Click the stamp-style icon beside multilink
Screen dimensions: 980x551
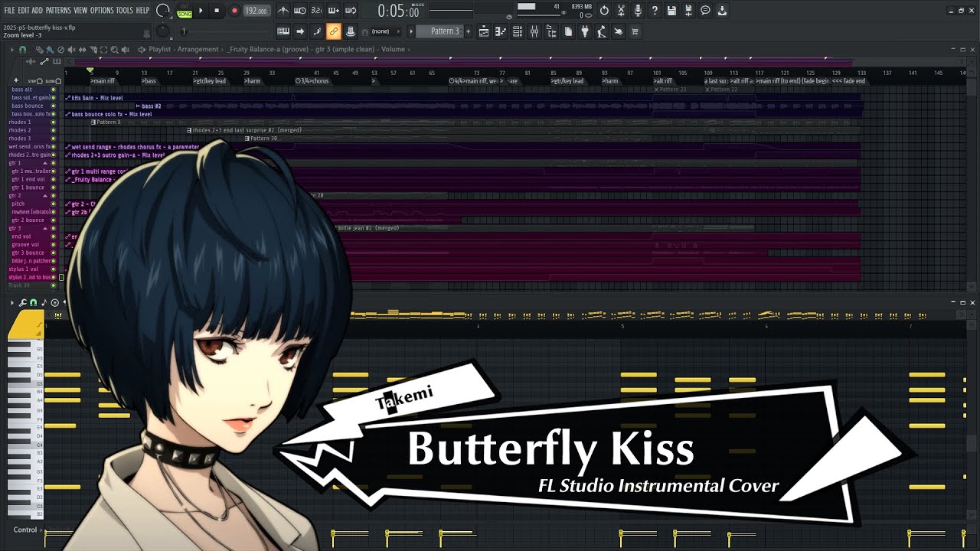tap(351, 31)
